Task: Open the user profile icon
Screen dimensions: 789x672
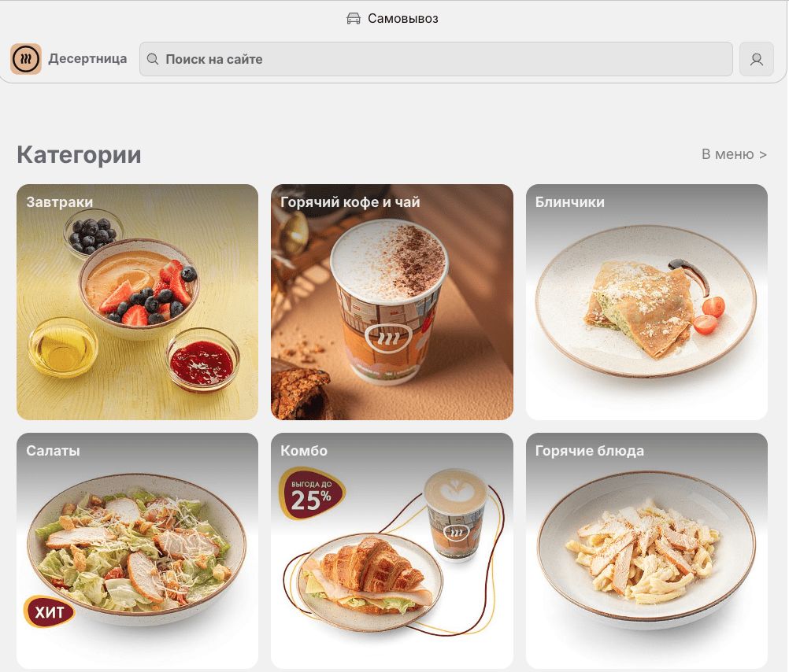Action: (756, 59)
